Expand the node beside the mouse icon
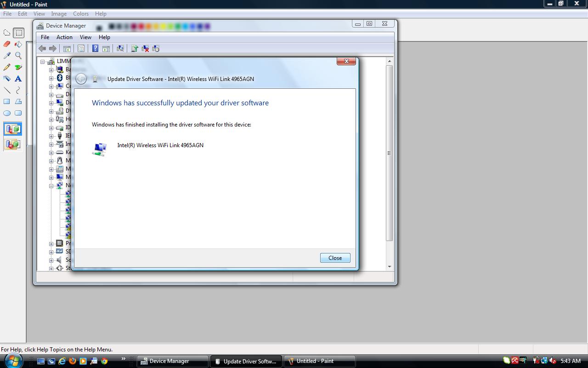This screenshot has height=368, width=588. click(51, 161)
